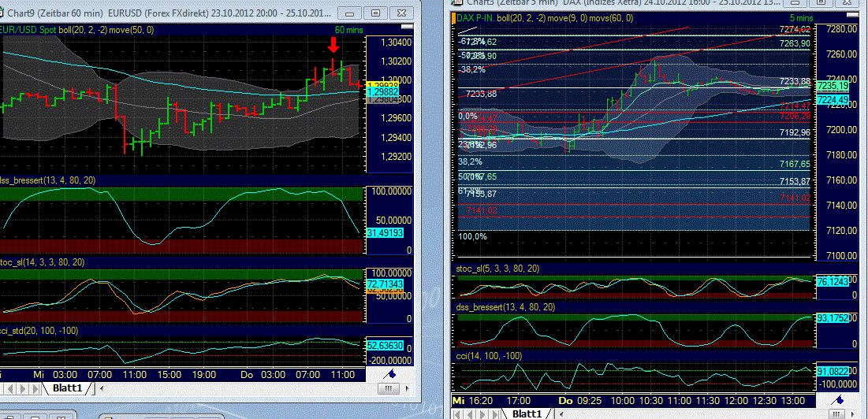This screenshot has width=868, height=419.
Task: Click cci_std(20, 100, -100) label
Action: (39, 331)
